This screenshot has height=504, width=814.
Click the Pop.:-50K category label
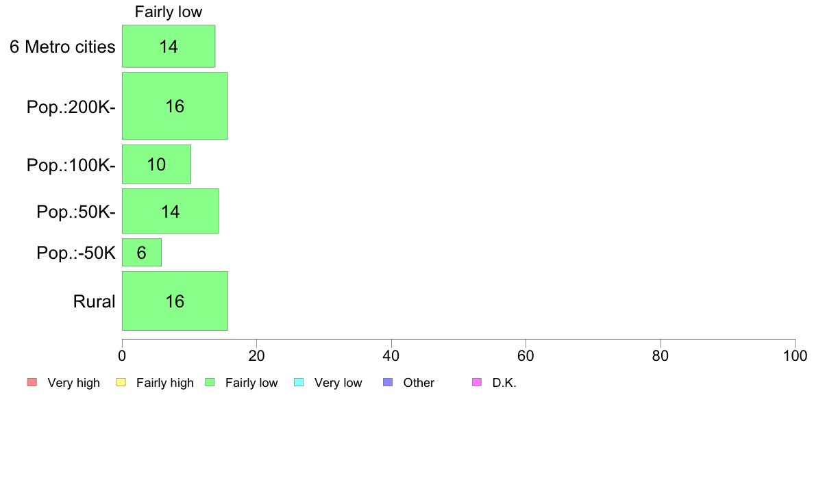click(x=76, y=253)
